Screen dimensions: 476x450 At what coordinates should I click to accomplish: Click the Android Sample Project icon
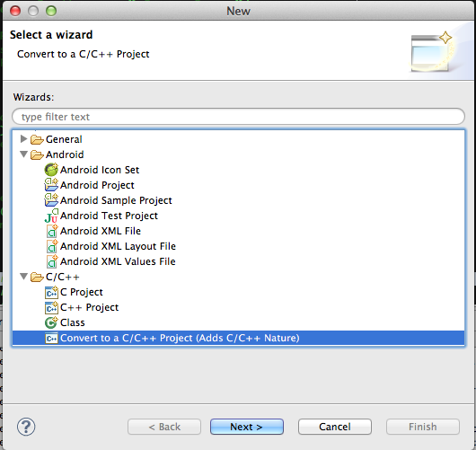click(51, 200)
